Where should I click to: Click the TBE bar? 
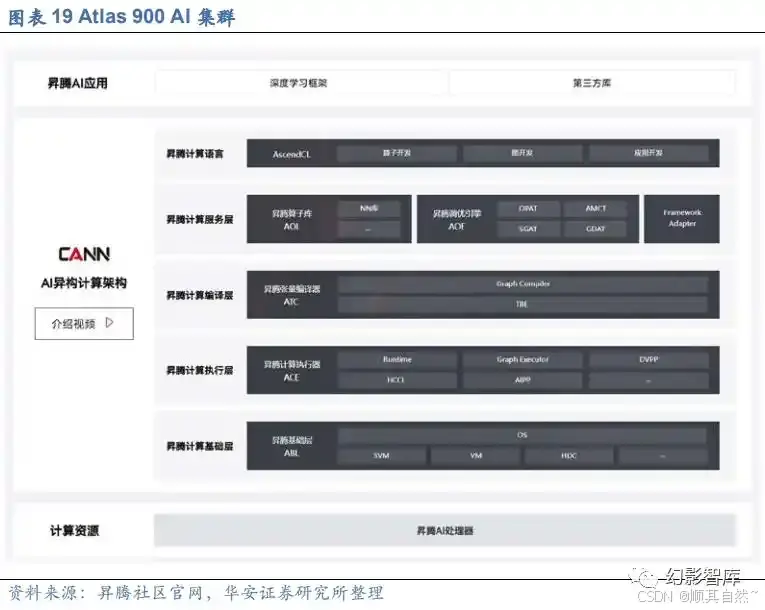(523, 305)
